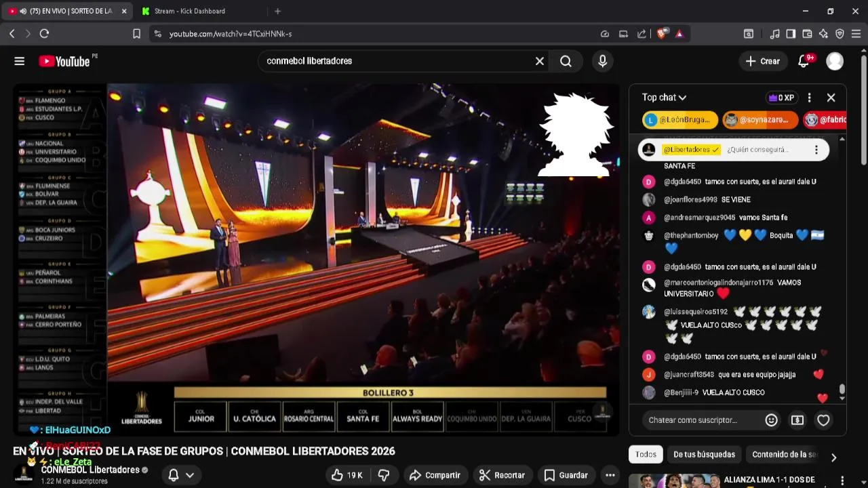Click the Compartir button
Viewport: 868px width, 488px height.
[435, 475]
